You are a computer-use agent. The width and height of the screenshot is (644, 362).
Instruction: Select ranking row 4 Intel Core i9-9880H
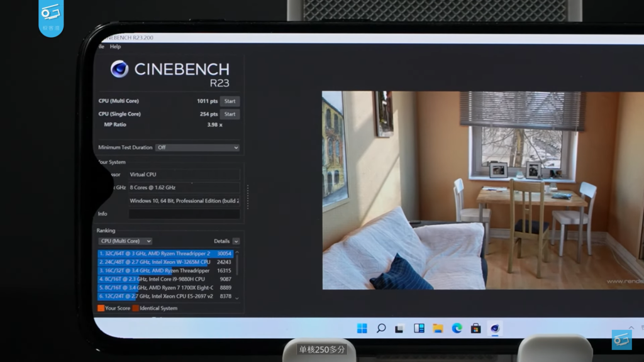click(x=165, y=279)
